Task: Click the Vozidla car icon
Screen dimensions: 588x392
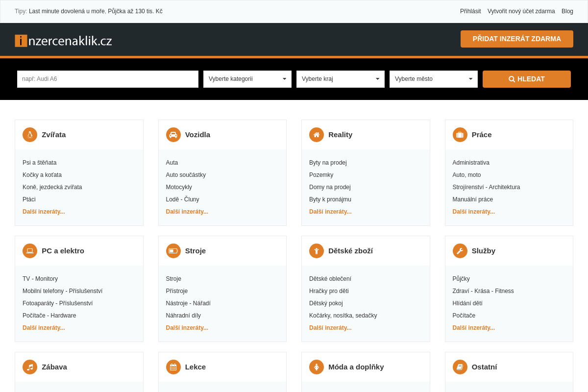Action: click(173, 135)
